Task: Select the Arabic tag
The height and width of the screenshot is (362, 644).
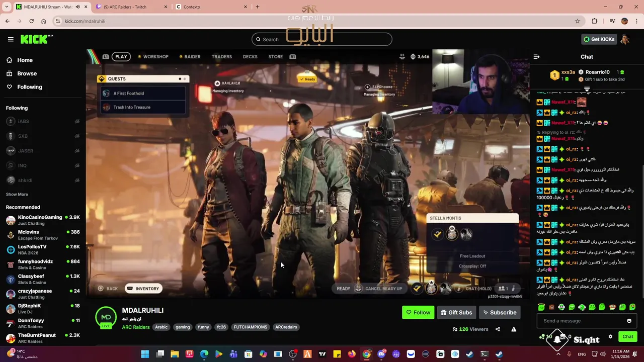Action: coord(161,327)
